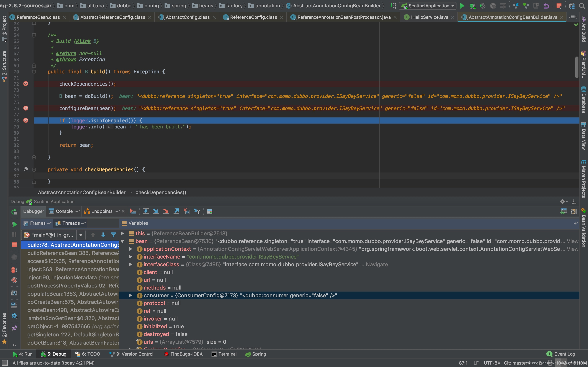
Task: Select the Debugger tab
Action: (33, 211)
